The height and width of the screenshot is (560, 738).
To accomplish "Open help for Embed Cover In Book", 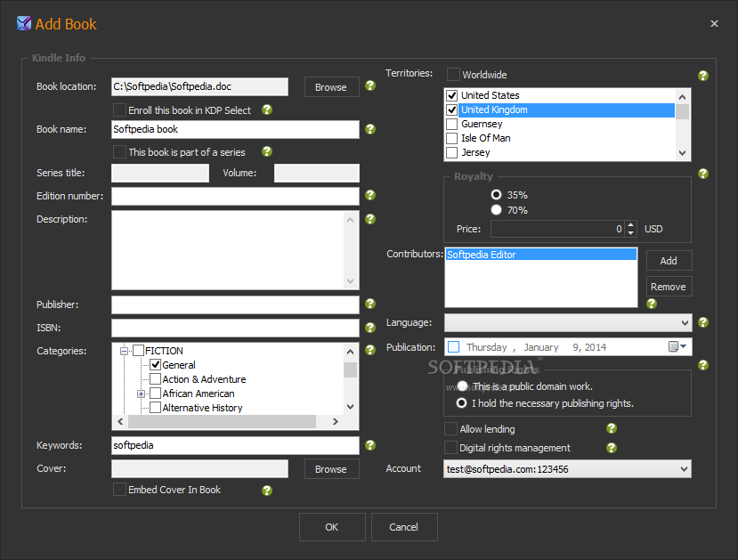I will (x=267, y=491).
